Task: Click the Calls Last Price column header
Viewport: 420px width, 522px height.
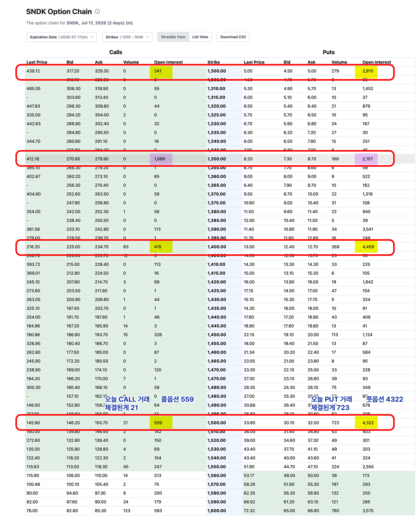Action: 37,62
